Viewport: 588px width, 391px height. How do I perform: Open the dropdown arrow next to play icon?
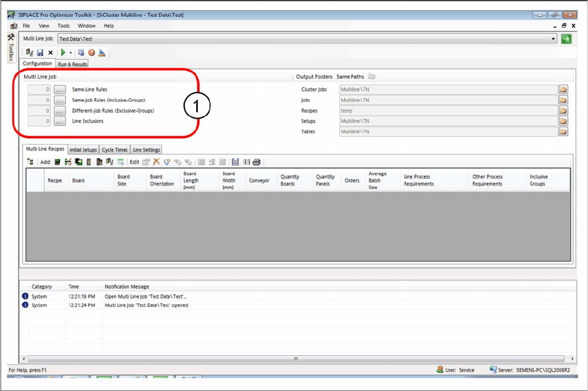coord(71,52)
